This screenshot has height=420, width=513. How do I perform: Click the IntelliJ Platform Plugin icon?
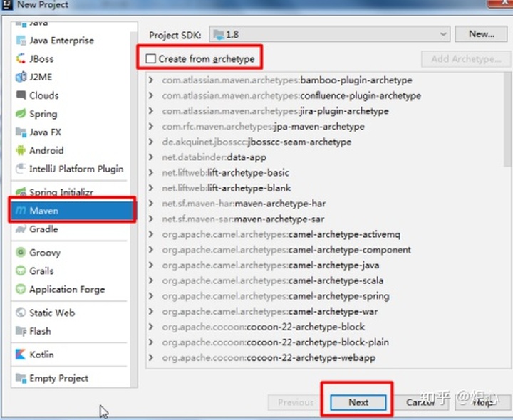[x=21, y=169]
